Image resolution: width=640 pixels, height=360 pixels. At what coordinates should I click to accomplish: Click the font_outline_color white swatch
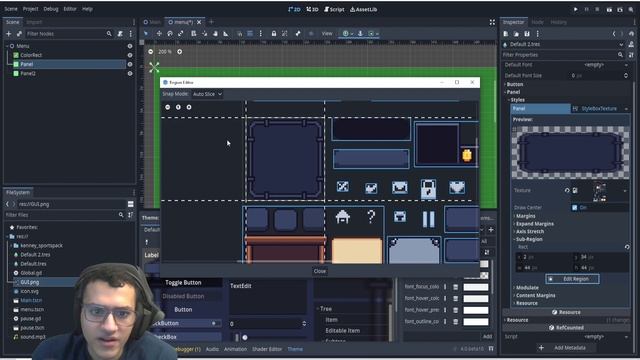tap(476, 322)
